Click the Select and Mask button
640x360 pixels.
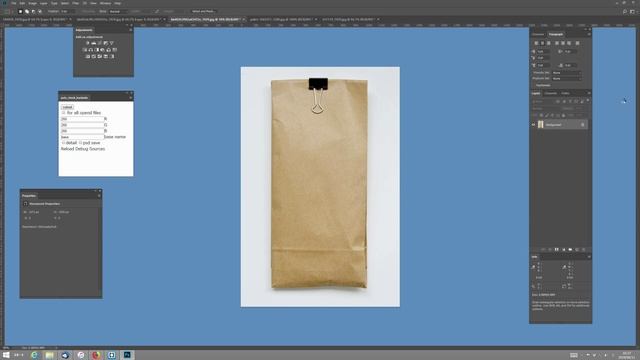(204, 11)
